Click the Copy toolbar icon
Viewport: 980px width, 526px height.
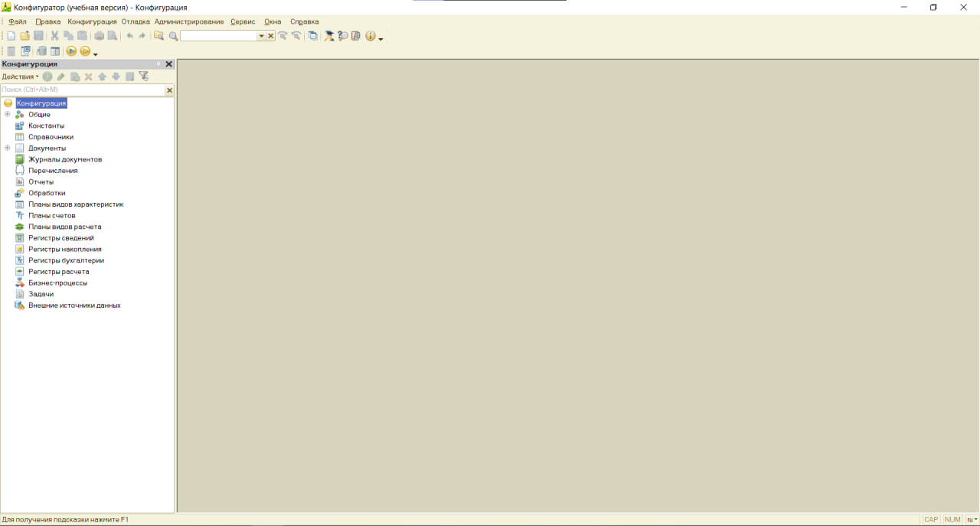click(x=68, y=36)
